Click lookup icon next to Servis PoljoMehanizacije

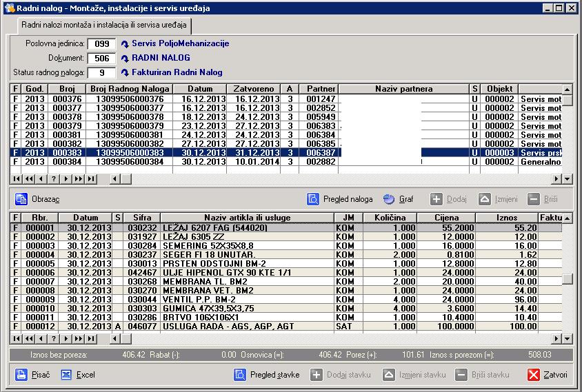pos(125,44)
